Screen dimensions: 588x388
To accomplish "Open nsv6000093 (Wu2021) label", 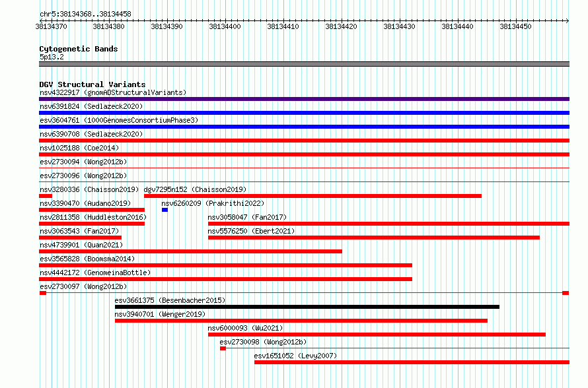I will click(245, 328).
